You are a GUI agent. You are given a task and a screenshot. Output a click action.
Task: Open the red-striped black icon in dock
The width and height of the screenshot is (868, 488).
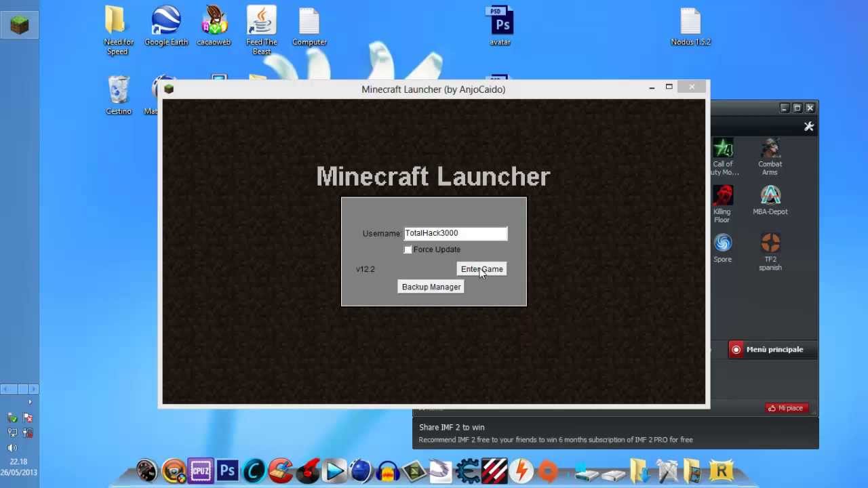pyautogui.click(x=494, y=470)
